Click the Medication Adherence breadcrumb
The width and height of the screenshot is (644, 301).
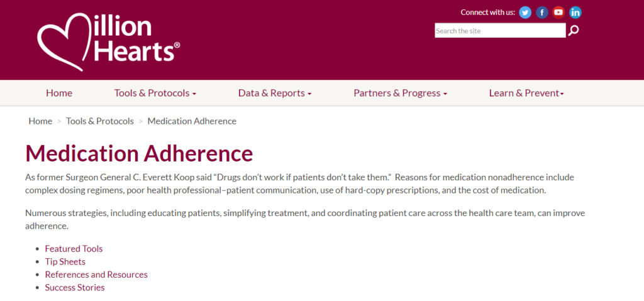click(x=192, y=121)
